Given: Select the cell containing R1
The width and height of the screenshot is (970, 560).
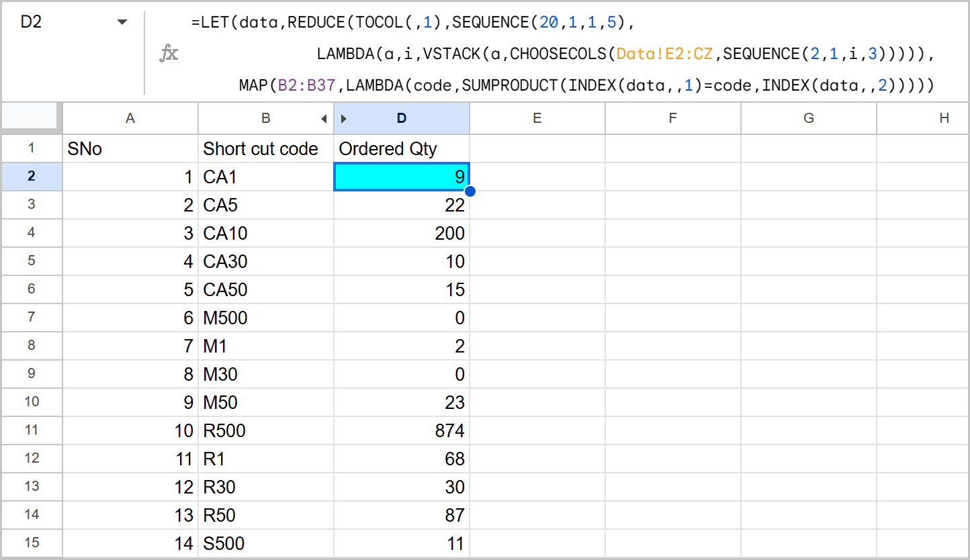Looking at the screenshot, I should pyautogui.click(x=266, y=459).
